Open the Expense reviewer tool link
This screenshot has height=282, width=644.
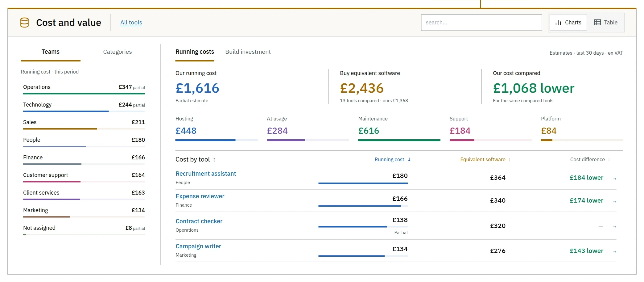200,196
